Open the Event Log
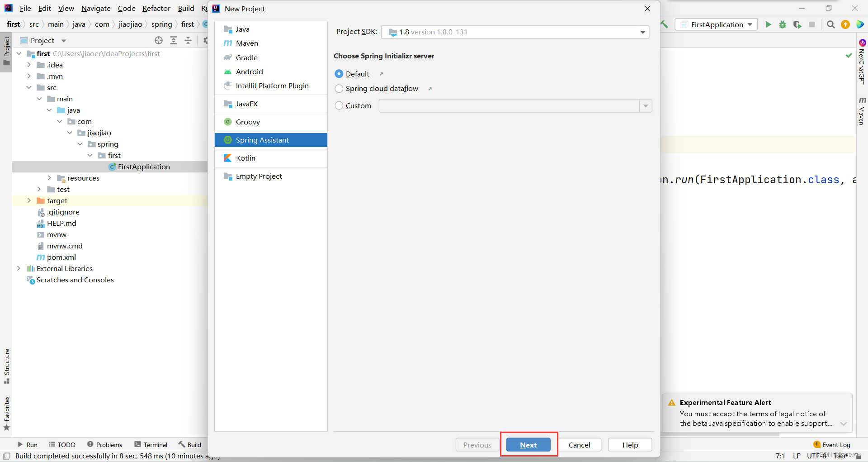Image resolution: width=868 pixels, height=462 pixels. 832,445
